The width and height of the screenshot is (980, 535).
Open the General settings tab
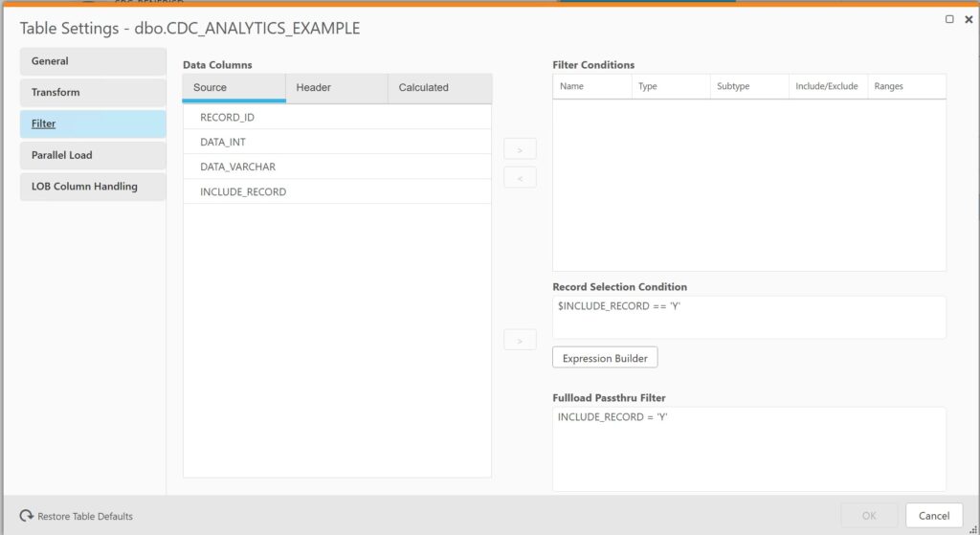point(93,61)
